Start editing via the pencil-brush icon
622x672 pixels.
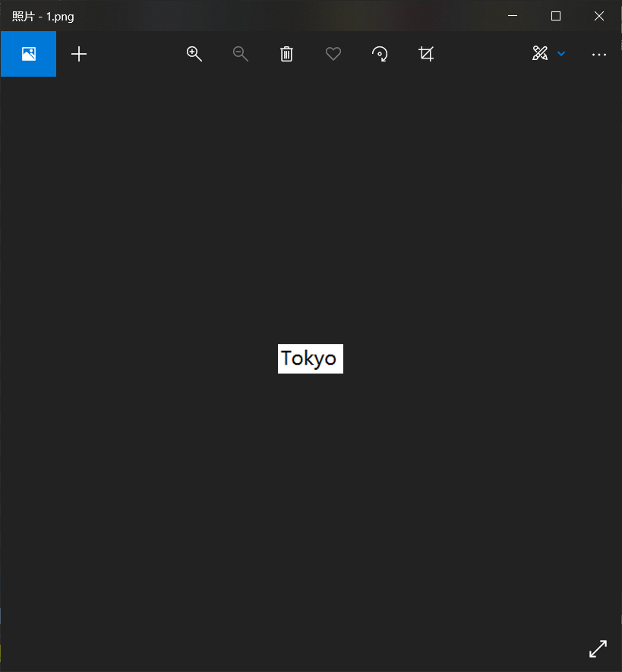tap(540, 54)
